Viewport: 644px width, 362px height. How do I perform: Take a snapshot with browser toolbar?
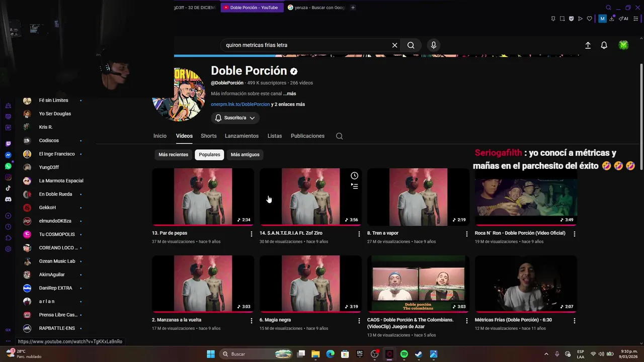point(562,19)
